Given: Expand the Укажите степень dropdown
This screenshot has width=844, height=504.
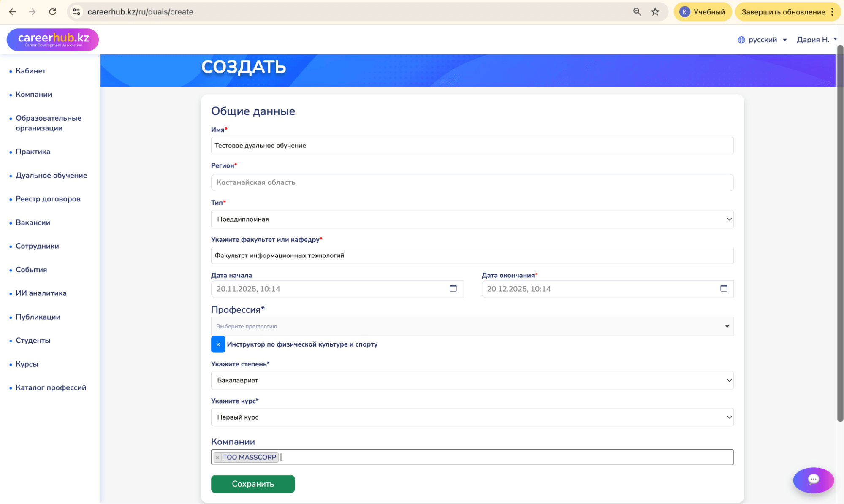Looking at the screenshot, I should coord(472,380).
